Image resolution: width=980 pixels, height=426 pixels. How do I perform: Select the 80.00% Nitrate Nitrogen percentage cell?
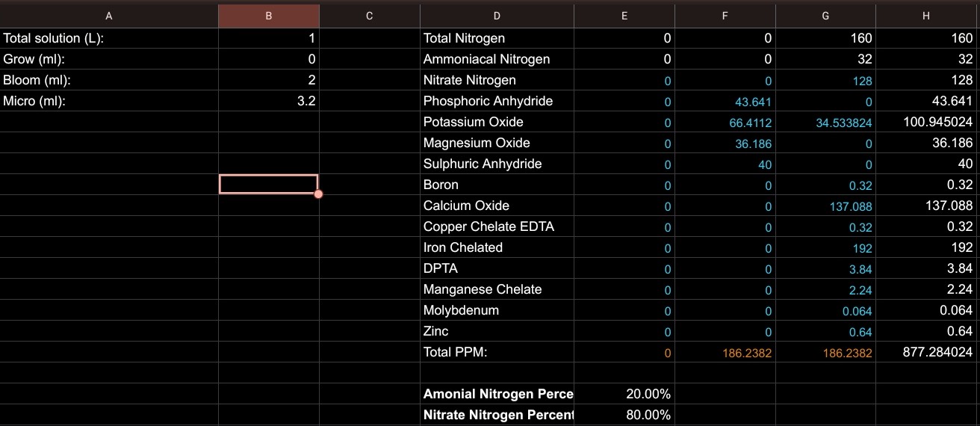coord(624,415)
